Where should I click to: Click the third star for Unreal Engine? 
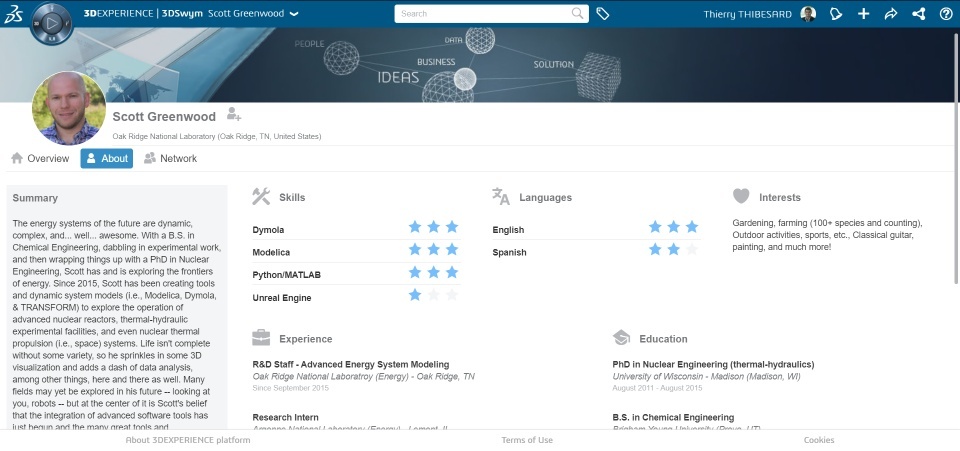point(452,295)
